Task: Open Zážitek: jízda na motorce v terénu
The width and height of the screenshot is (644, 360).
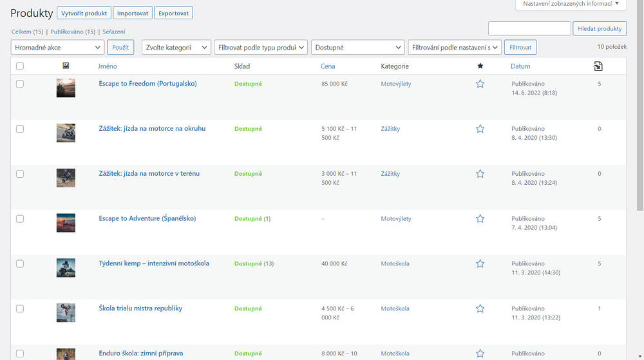Action: click(149, 174)
